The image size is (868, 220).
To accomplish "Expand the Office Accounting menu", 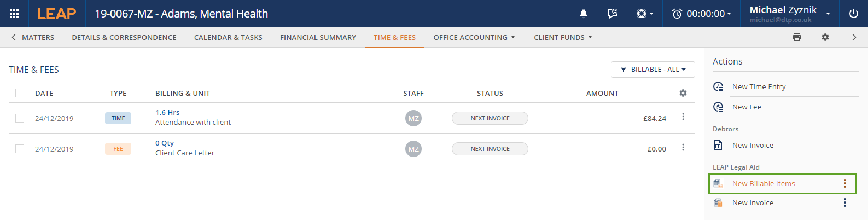I will [x=474, y=37].
